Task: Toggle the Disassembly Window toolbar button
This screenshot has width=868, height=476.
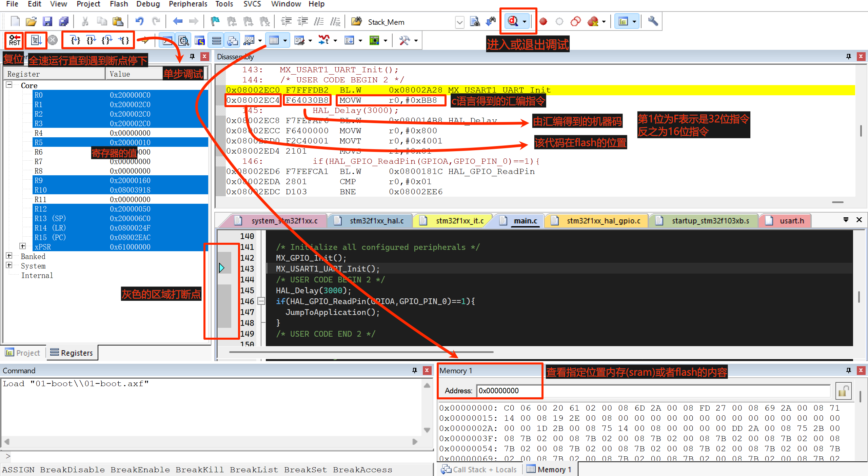Action: click(183, 41)
